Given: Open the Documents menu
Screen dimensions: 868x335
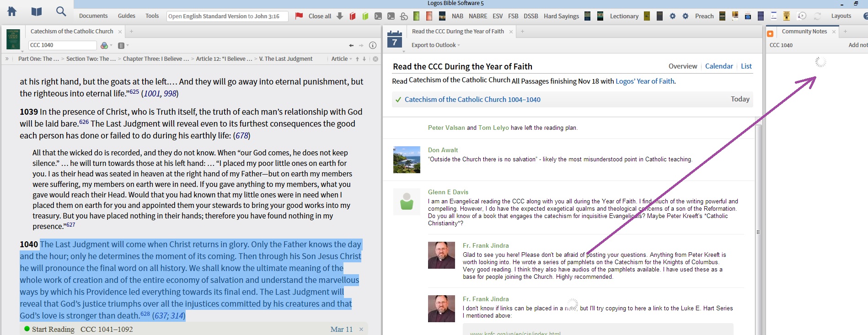Looking at the screenshot, I should pyautogui.click(x=93, y=16).
